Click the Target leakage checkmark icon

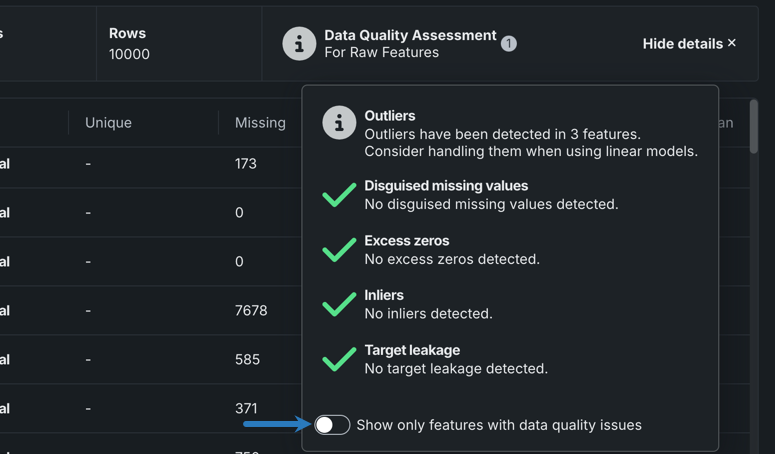tap(339, 358)
